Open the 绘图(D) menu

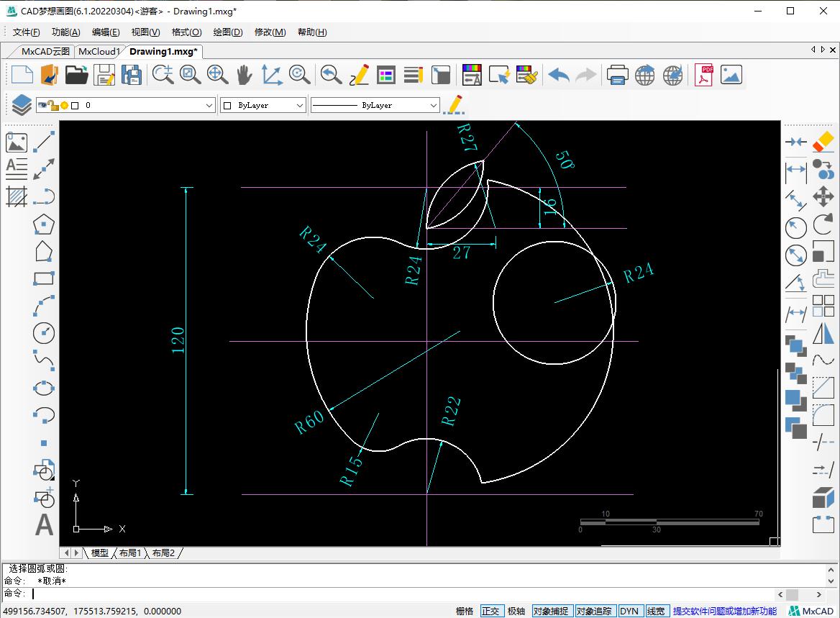[227, 32]
